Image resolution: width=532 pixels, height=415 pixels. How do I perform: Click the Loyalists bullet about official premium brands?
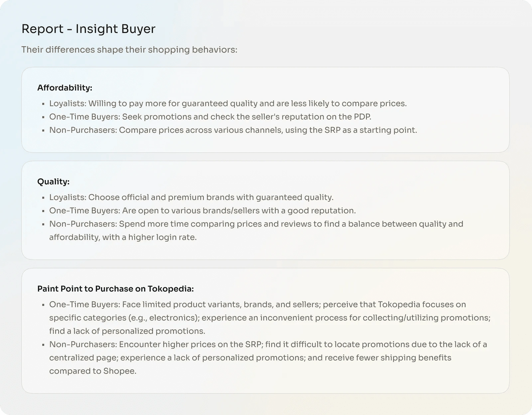(x=191, y=197)
